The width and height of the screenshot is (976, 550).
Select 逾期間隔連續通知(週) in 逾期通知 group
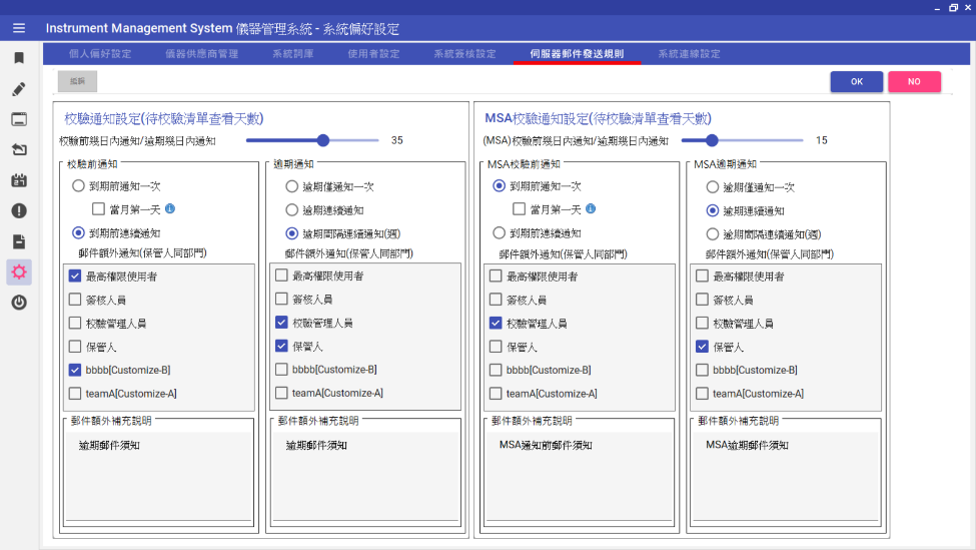pos(292,234)
